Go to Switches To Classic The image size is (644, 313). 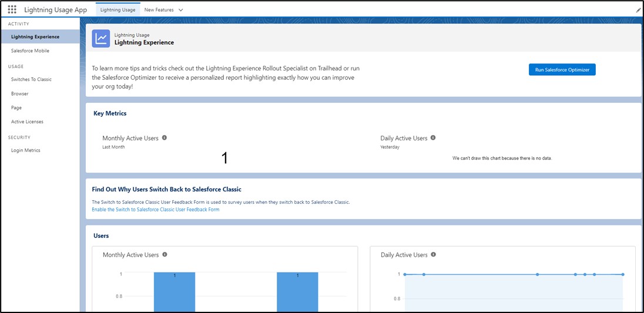[31, 79]
